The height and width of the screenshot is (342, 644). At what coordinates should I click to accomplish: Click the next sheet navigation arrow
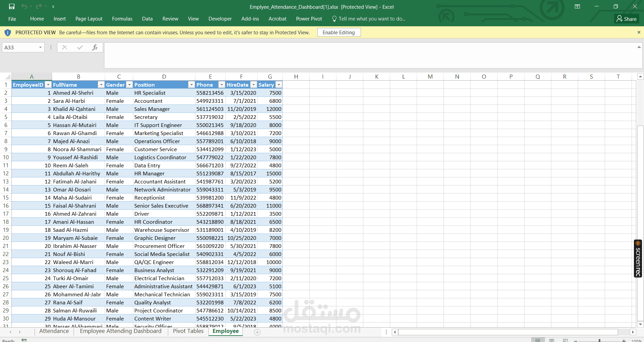20,332
